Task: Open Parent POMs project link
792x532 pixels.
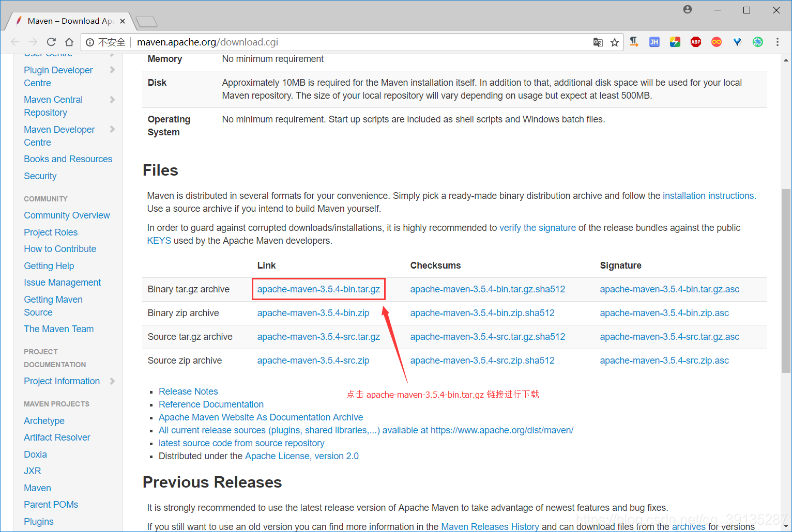Action: pos(51,505)
